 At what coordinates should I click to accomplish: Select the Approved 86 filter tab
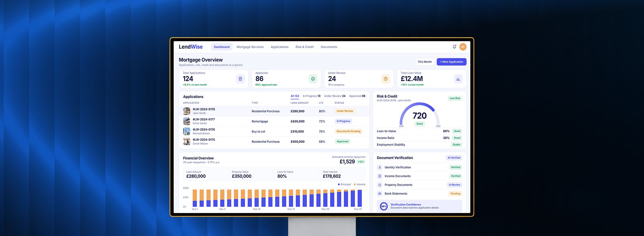357,96
